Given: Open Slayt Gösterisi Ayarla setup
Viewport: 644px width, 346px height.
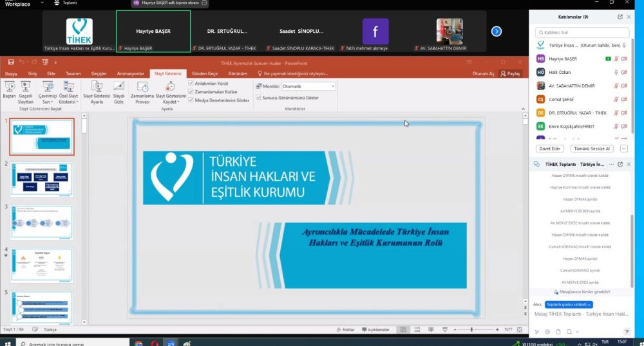Looking at the screenshot, I should (x=97, y=92).
